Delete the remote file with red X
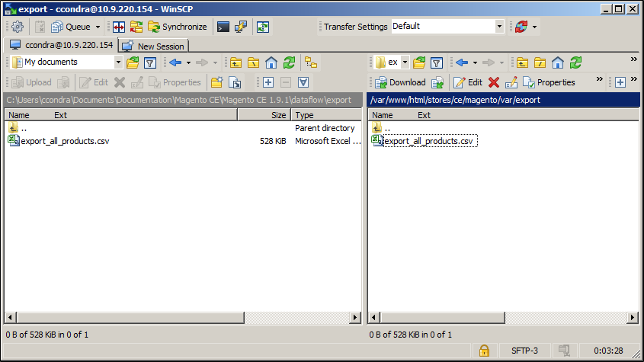 coord(494,82)
